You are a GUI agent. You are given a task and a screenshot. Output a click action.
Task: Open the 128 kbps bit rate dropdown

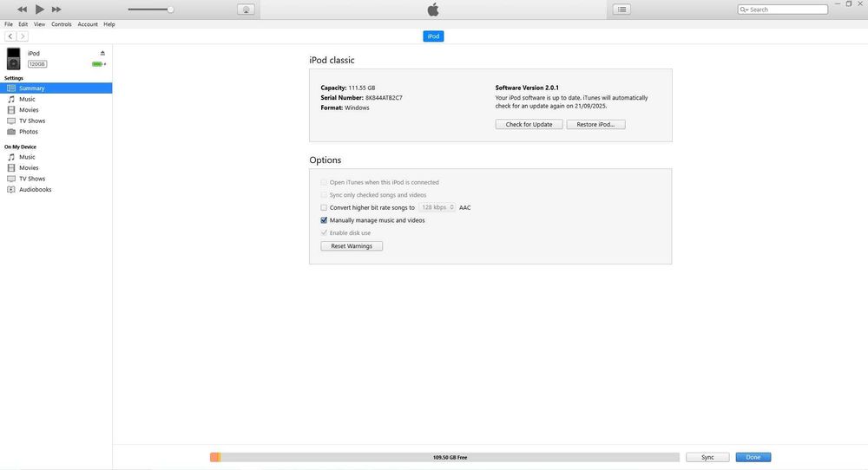(x=437, y=207)
